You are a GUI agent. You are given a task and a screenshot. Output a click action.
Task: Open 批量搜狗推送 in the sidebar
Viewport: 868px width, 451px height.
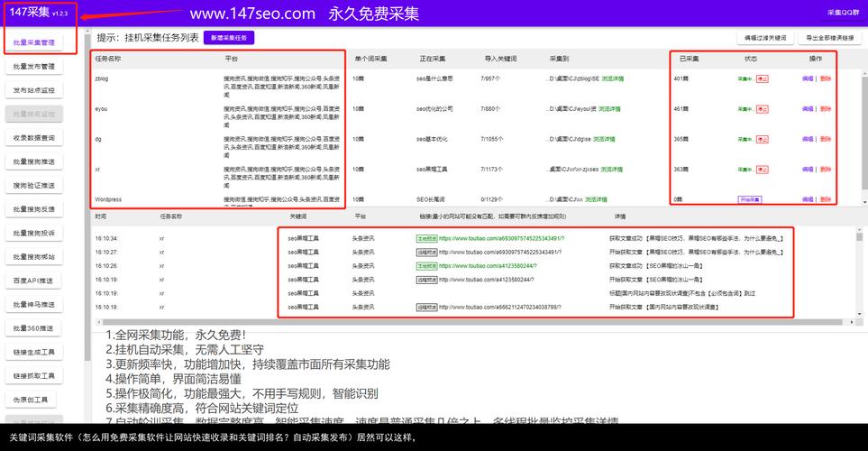pyautogui.click(x=33, y=161)
